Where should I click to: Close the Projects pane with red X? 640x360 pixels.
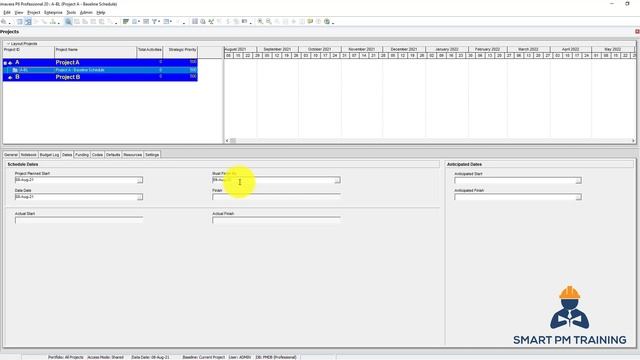tap(637, 31)
